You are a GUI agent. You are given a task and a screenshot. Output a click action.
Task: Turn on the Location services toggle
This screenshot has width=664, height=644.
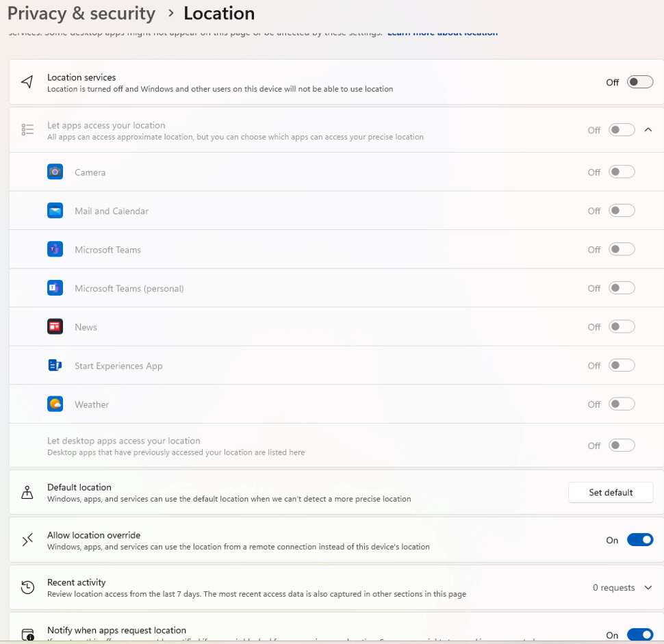coord(640,82)
